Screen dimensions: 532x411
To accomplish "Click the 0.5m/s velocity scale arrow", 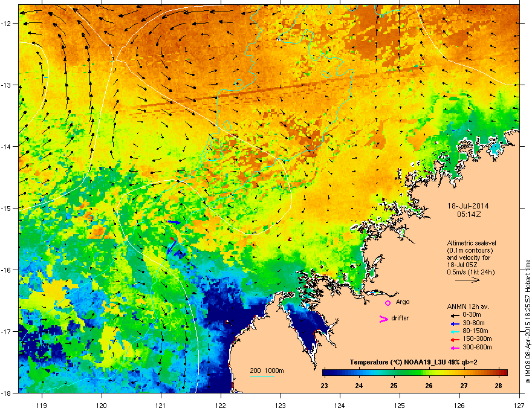I will [467, 280].
